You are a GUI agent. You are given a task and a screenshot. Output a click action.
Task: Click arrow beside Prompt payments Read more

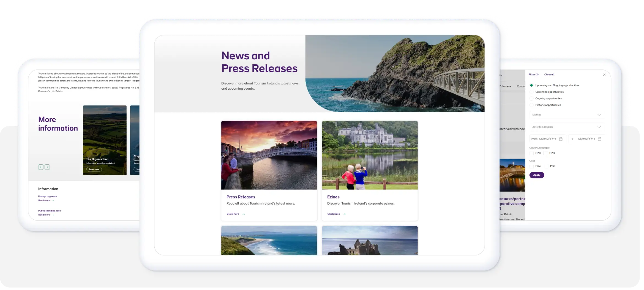(x=53, y=201)
